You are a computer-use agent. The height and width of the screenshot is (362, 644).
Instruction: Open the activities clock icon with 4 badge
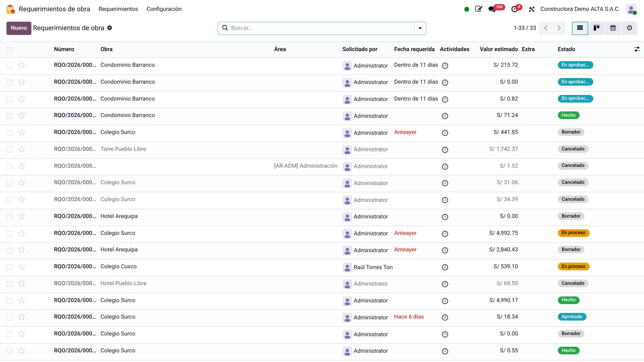514,9
